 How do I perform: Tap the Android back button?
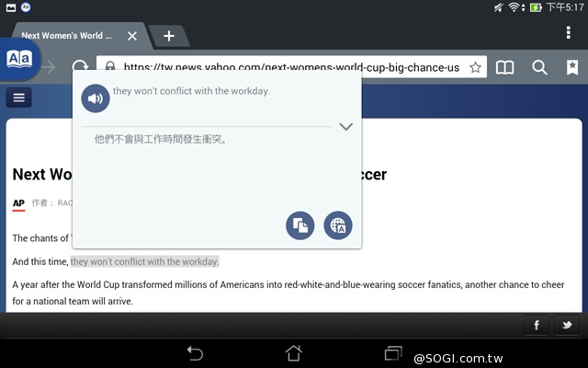(x=195, y=353)
